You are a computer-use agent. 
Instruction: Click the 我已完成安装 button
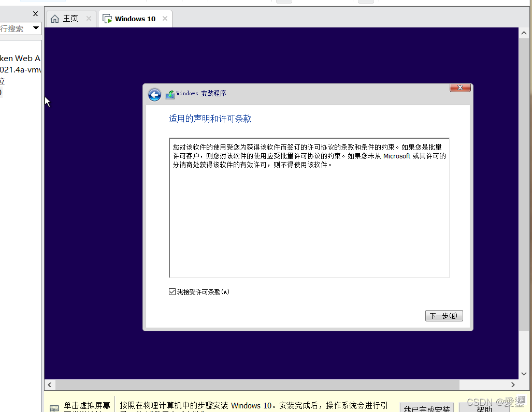tap(426, 408)
